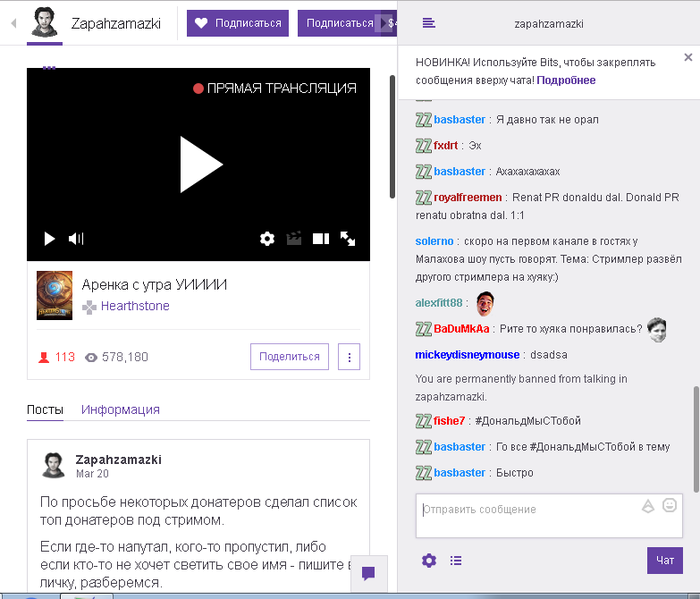Click the username alexfitt88 in chat
Screen dimensions: 700x599
[439, 303]
